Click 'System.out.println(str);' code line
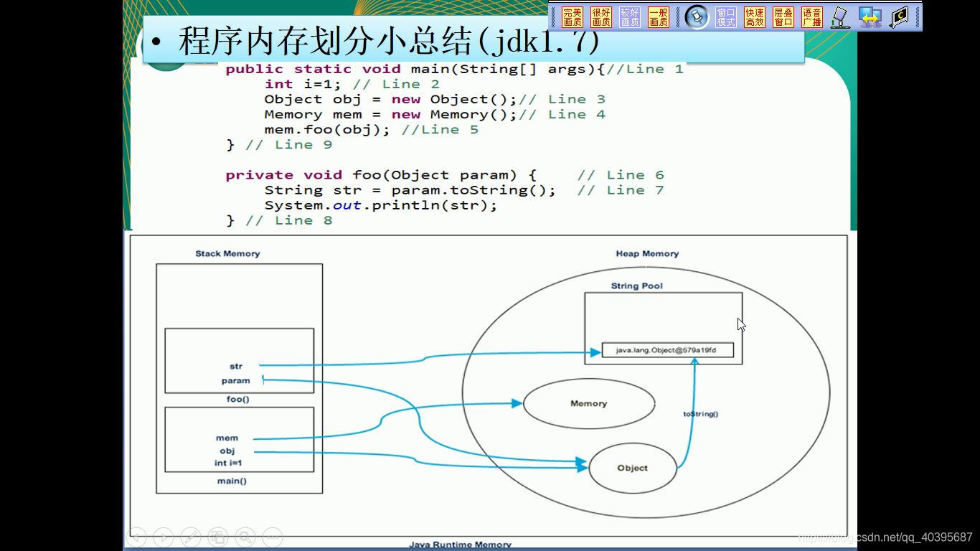This screenshot has width=980, height=551. (380, 205)
